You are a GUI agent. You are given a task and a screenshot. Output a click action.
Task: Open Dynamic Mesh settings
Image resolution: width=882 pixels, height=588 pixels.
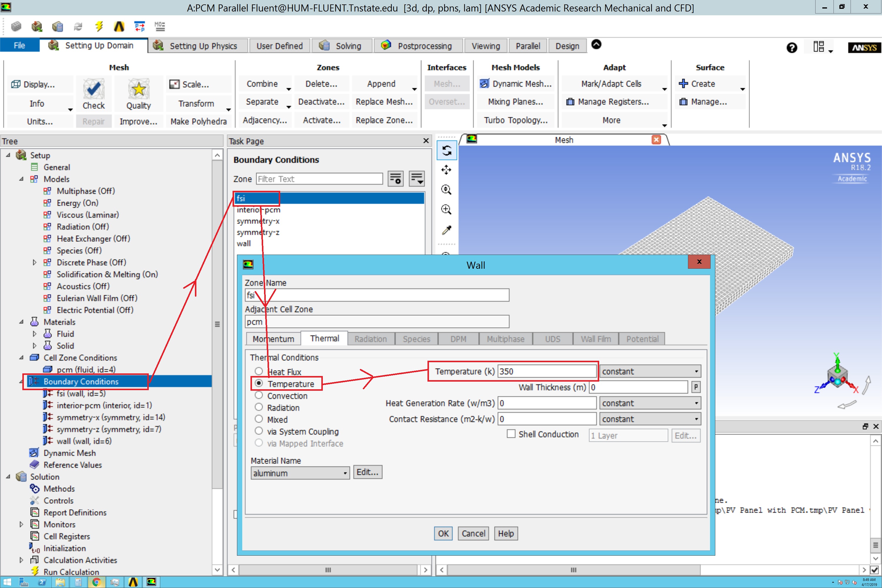pyautogui.click(x=516, y=83)
